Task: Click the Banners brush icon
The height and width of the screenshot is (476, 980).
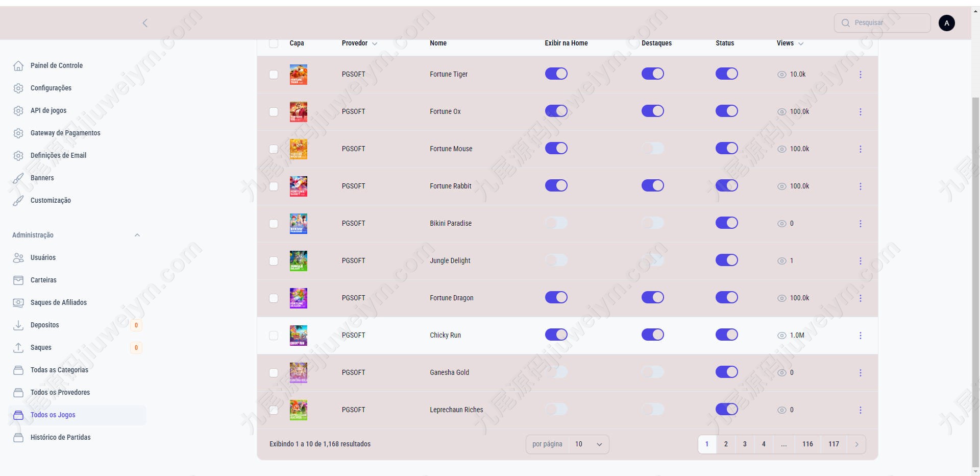Action: tap(18, 178)
